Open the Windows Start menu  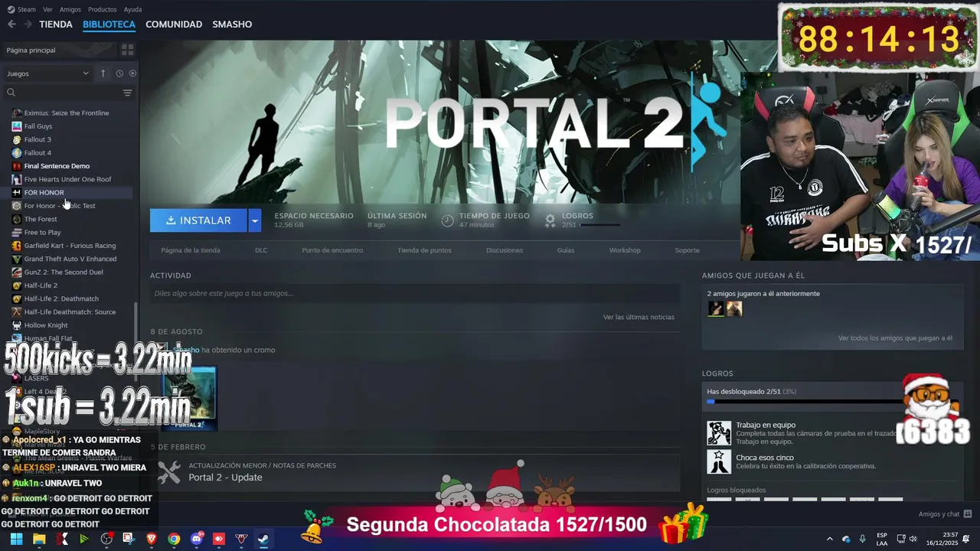(16, 539)
